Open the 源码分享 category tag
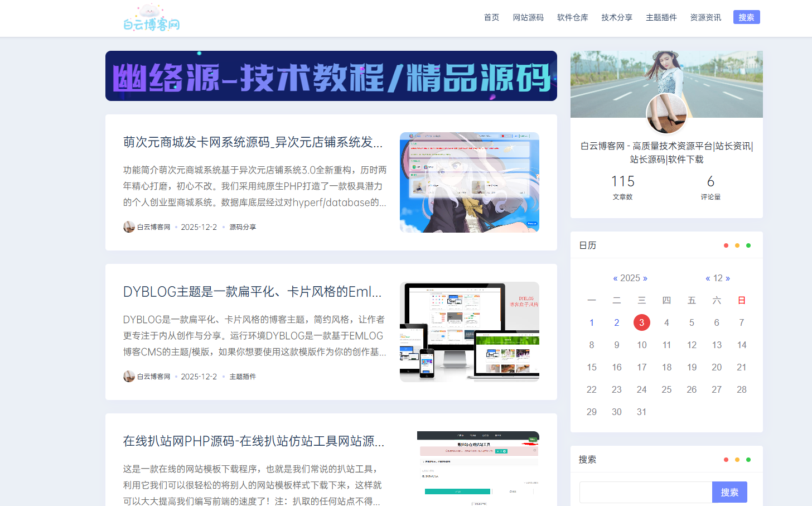The height and width of the screenshot is (506, 812). pos(243,227)
